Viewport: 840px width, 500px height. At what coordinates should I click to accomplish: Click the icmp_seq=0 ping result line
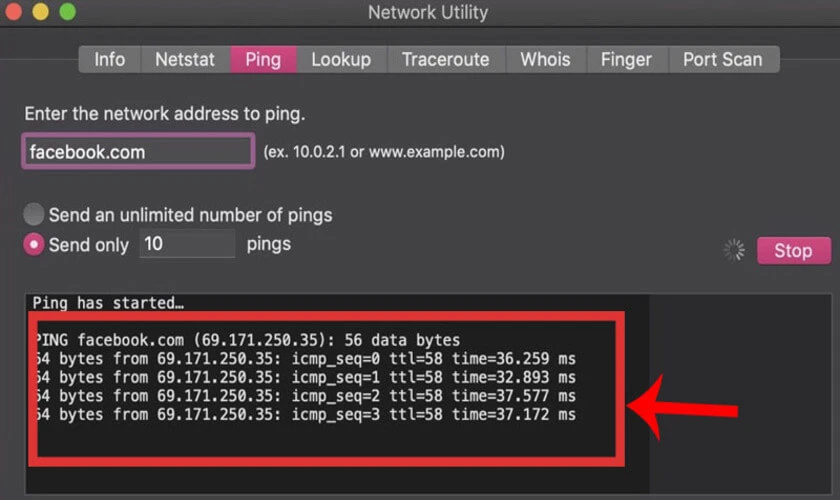(x=305, y=359)
